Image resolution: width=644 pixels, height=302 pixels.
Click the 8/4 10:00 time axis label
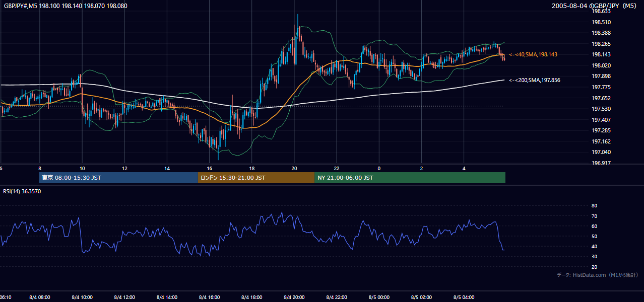tap(82, 297)
